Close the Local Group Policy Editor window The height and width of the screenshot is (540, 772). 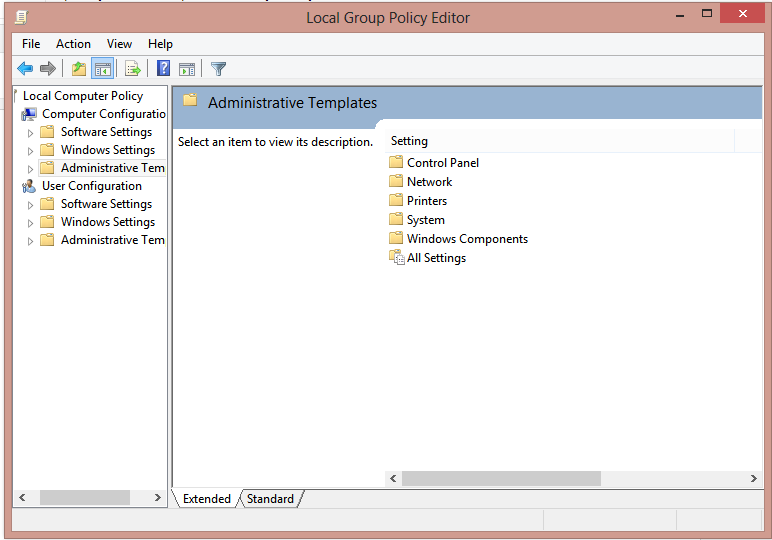tap(742, 14)
